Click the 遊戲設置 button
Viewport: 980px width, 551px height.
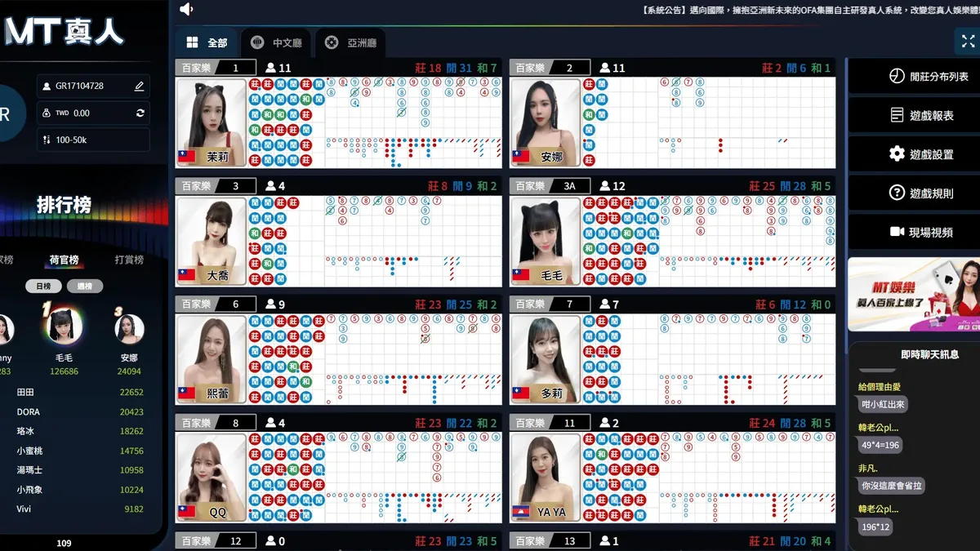913,154
